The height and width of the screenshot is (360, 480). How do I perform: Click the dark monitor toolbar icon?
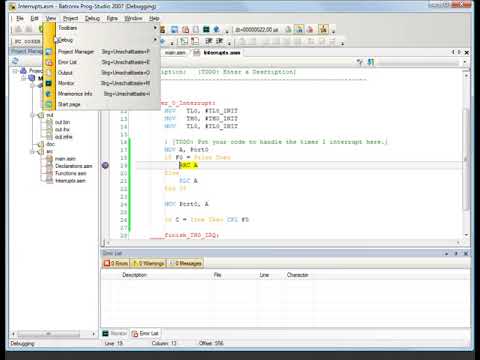(206, 30)
